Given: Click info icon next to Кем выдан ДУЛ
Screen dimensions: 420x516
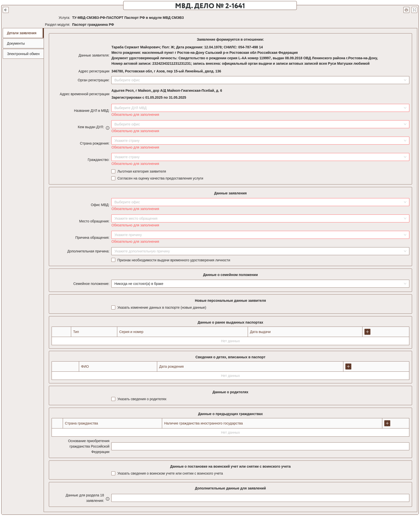Looking at the screenshot, I should coord(108,128).
